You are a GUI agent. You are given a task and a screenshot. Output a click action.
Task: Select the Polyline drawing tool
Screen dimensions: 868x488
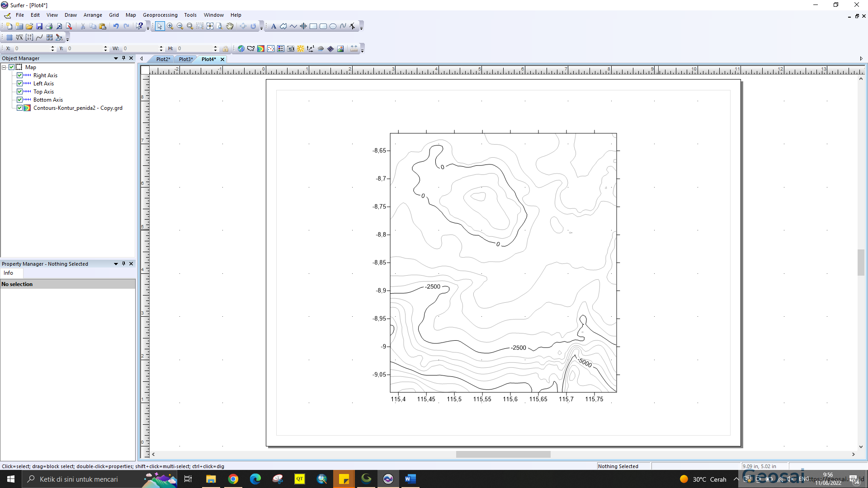click(294, 26)
